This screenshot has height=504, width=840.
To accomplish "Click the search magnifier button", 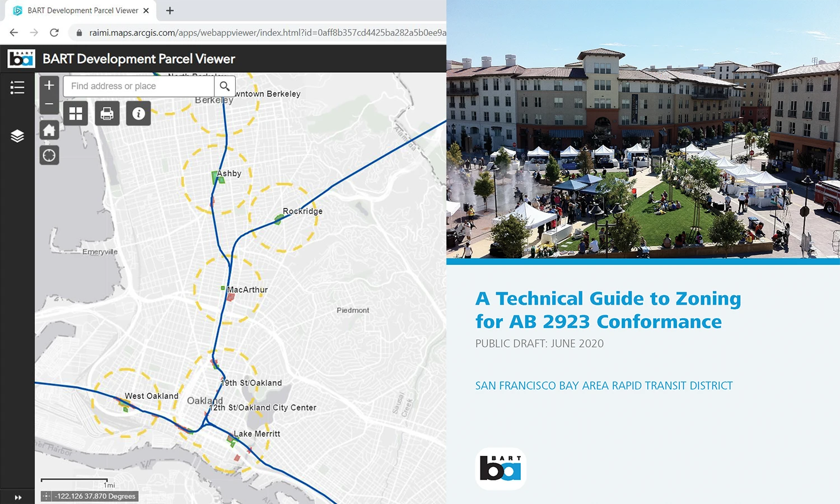I will tap(225, 86).
